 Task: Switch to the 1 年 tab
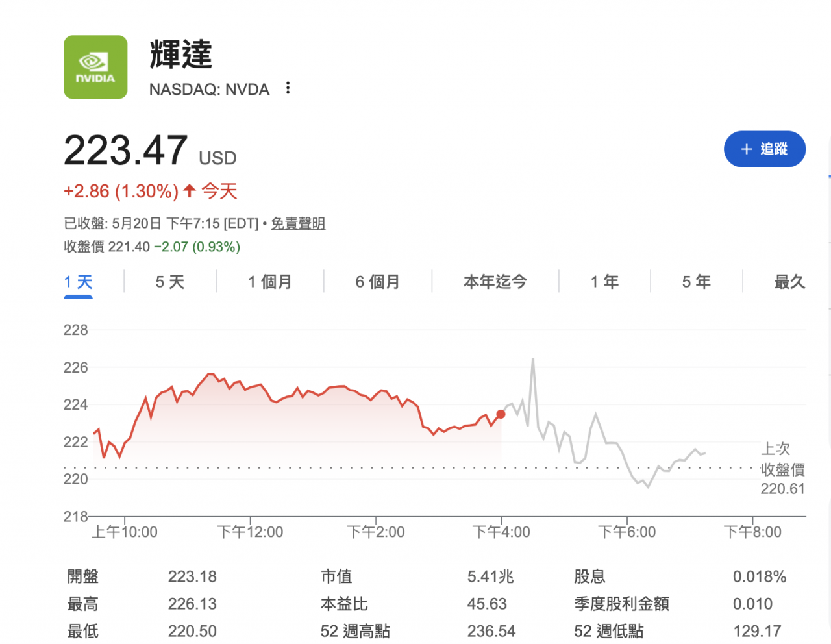click(604, 282)
